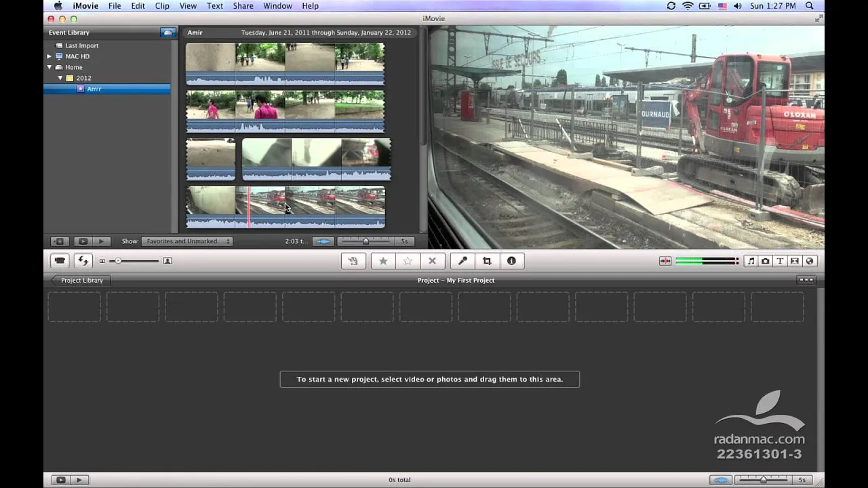Toggle event library star button
The image size is (868, 488).
coord(59,241)
